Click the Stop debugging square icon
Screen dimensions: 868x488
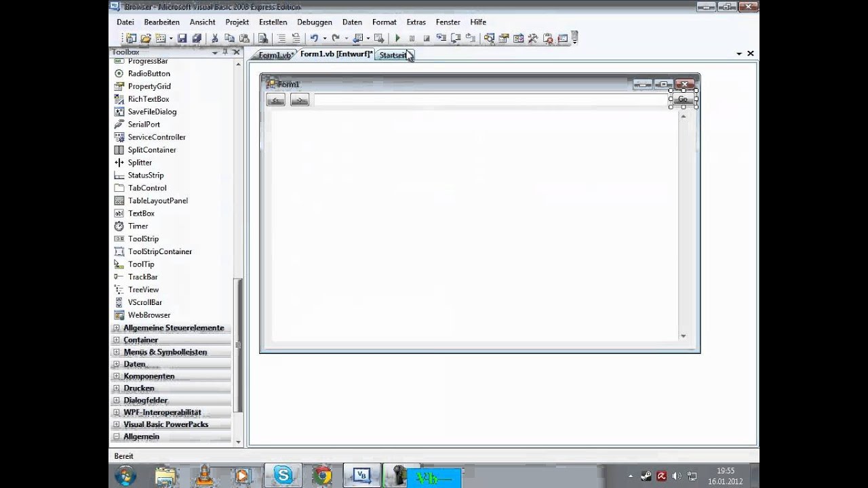click(x=427, y=39)
